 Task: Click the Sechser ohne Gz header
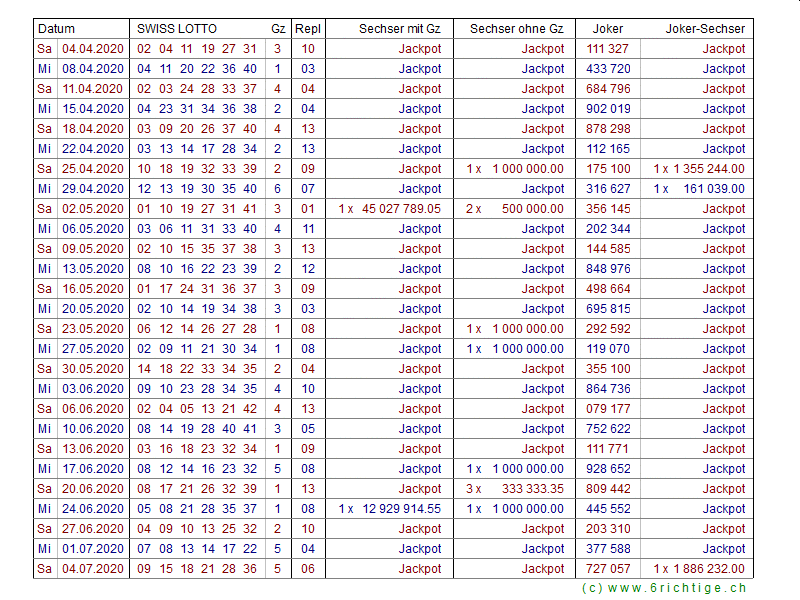tap(517, 29)
